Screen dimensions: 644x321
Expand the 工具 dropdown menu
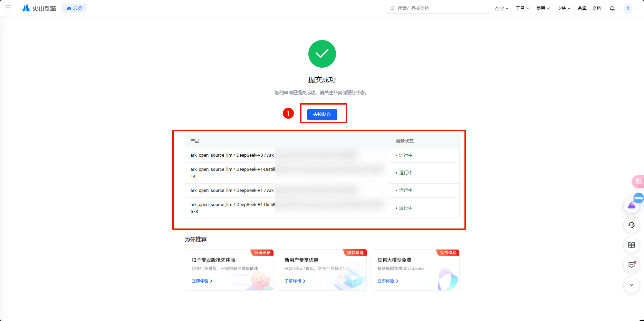[522, 8]
